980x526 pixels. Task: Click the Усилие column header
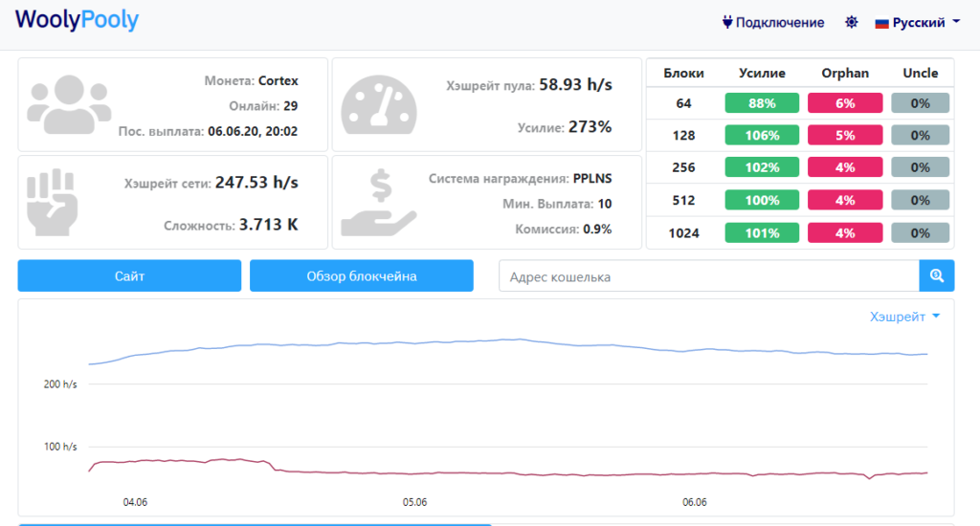(762, 73)
